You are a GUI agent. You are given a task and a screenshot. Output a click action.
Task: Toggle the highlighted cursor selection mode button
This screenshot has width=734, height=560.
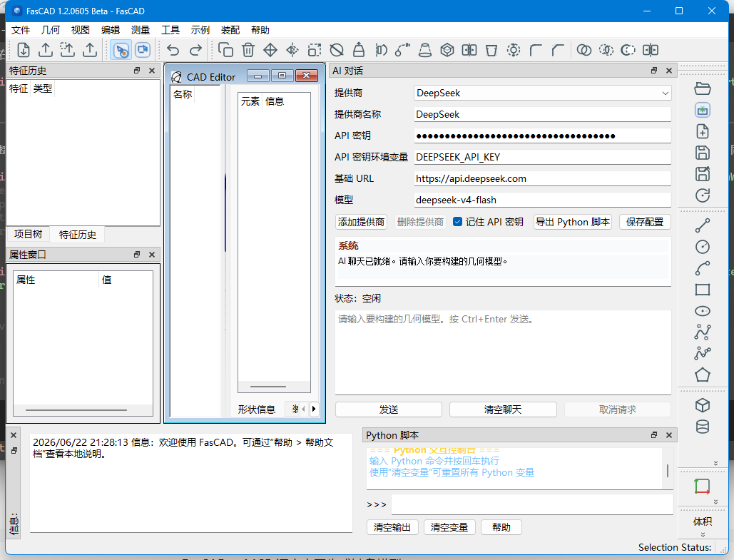(121, 50)
